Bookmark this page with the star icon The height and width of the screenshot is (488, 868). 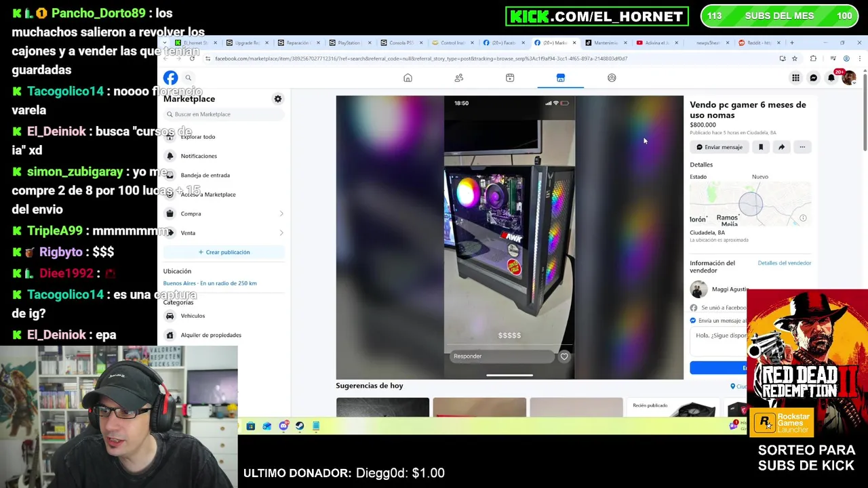(795, 58)
